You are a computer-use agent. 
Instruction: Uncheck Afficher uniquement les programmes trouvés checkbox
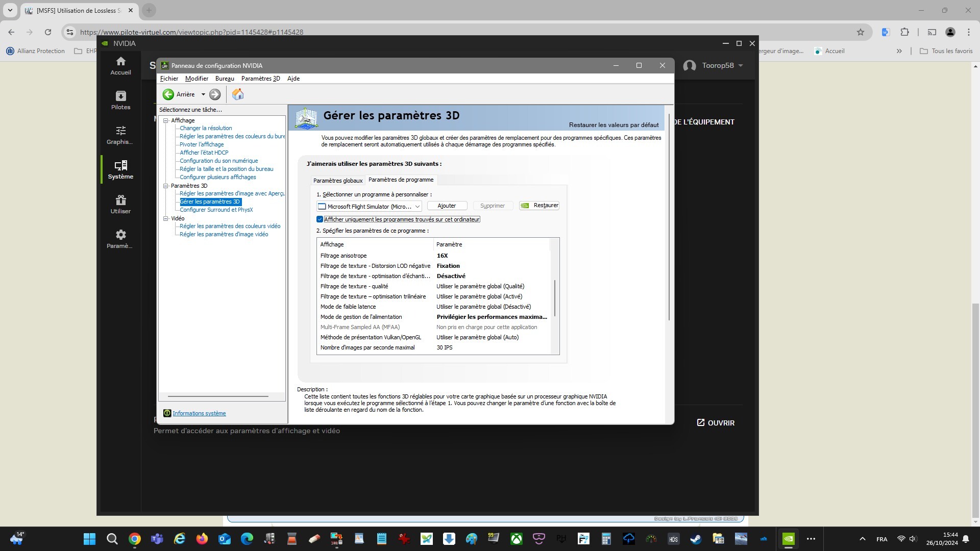[x=320, y=219]
